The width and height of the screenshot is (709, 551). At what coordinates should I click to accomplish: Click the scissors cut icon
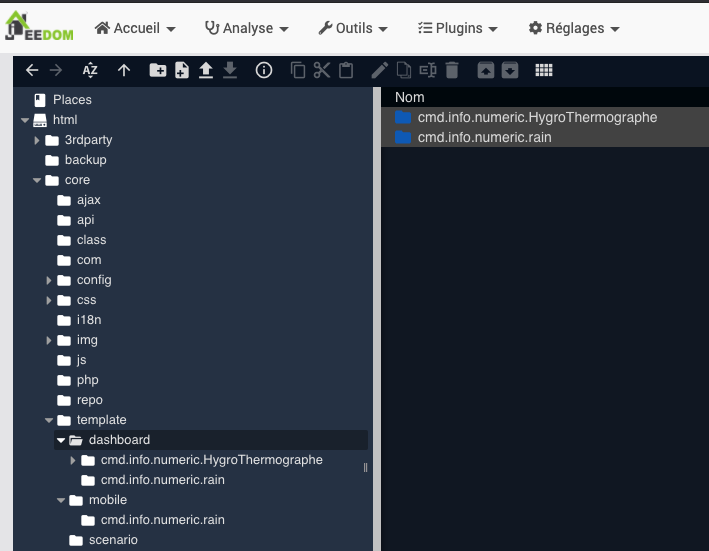[321, 70]
